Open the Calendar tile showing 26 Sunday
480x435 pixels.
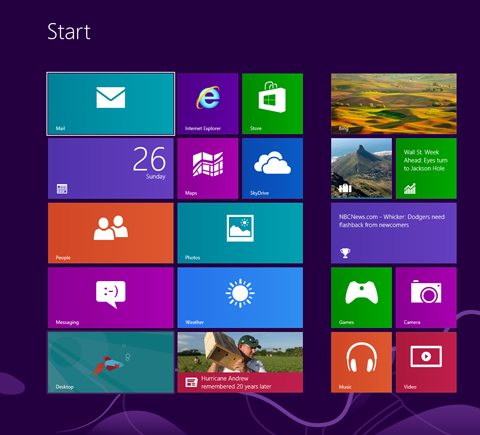pos(111,168)
